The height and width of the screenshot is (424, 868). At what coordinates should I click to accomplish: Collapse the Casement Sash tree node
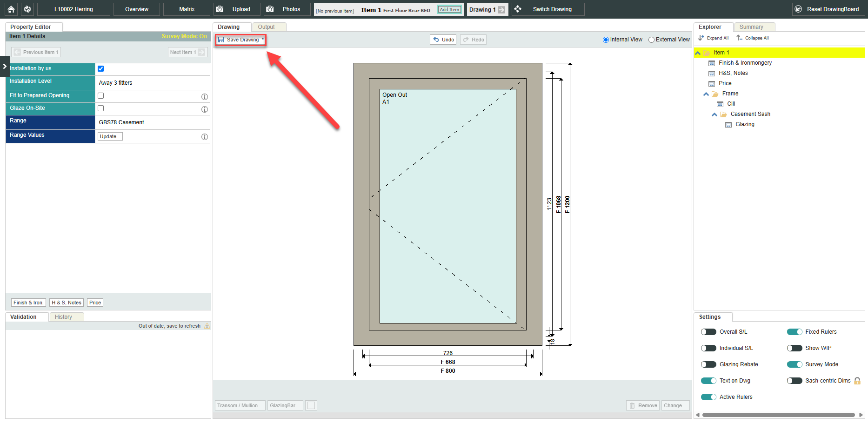(x=714, y=114)
